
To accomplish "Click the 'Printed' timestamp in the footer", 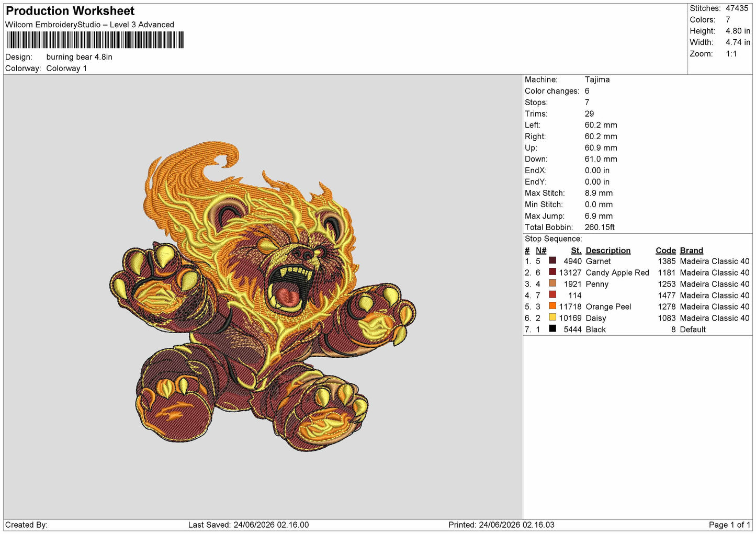I will [501, 525].
